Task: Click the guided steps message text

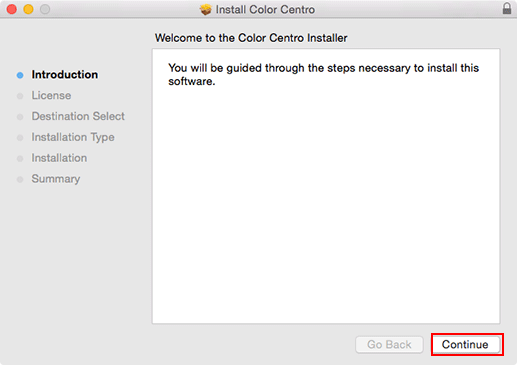Action: 323,75
